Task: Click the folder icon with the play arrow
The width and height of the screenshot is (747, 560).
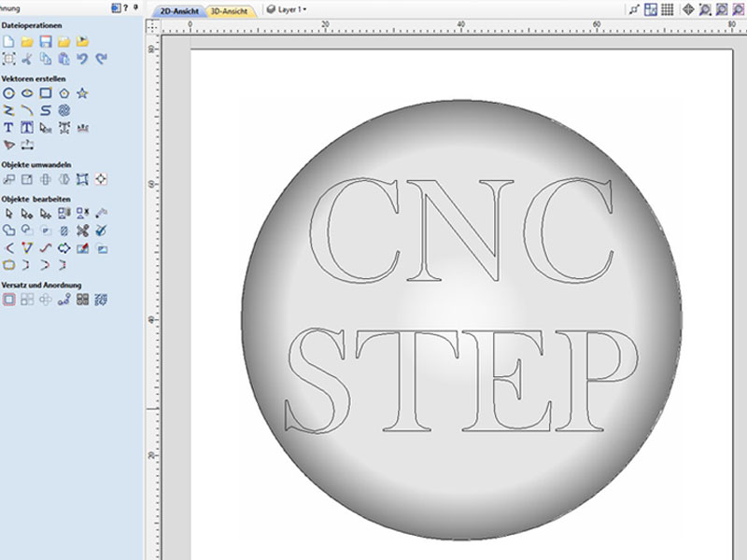Action: [x=82, y=41]
